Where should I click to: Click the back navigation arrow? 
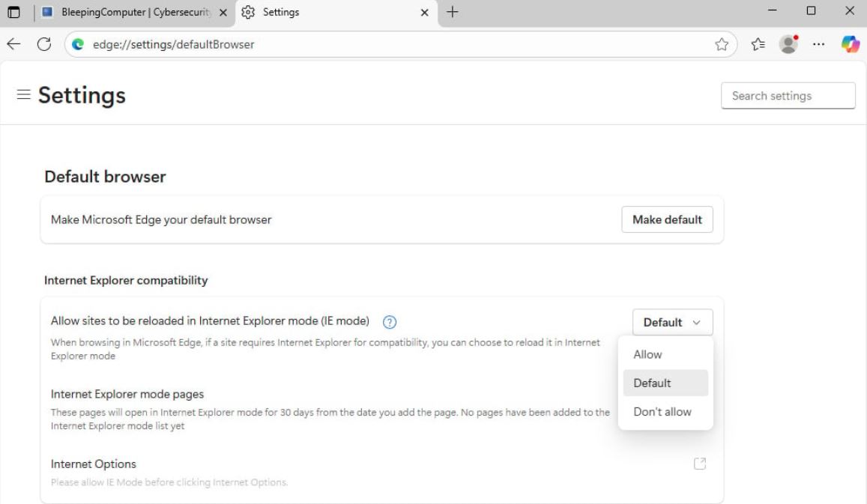coord(13,44)
